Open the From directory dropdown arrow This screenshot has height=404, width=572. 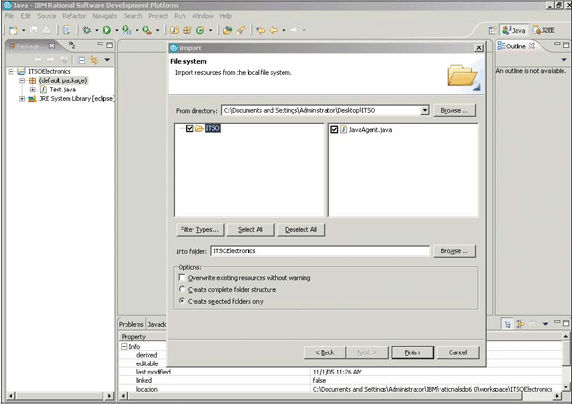pyautogui.click(x=424, y=110)
